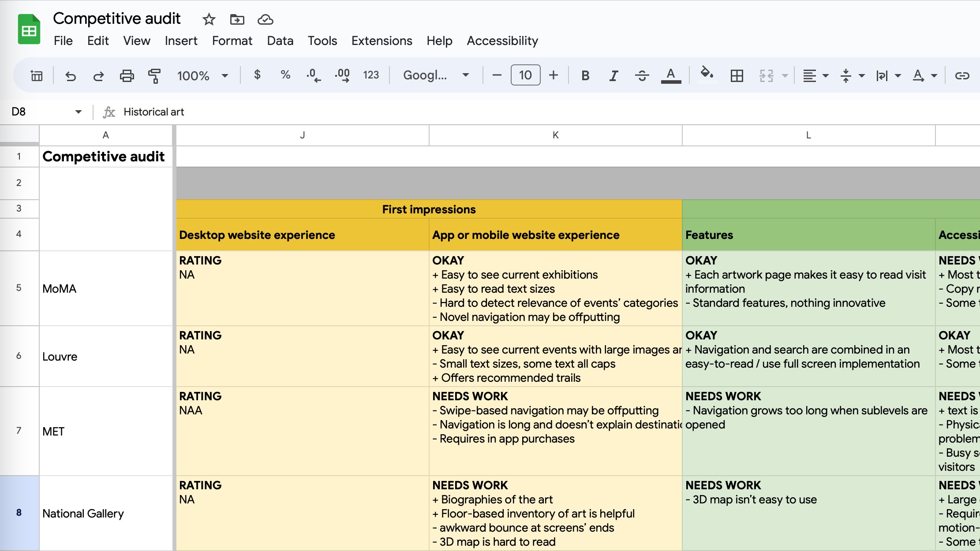Image resolution: width=980 pixels, height=551 pixels.
Task: Select column K header
Action: (x=556, y=135)
